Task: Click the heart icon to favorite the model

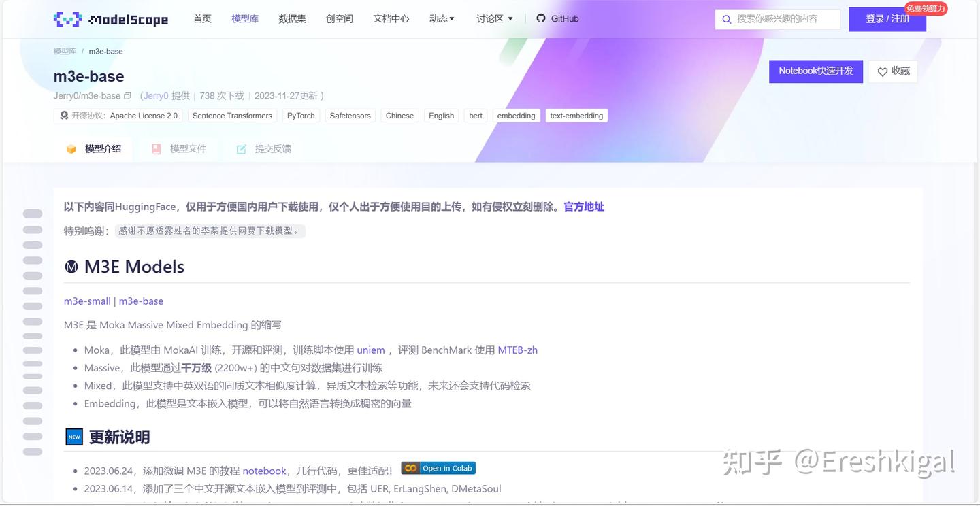Action: pos(883,71)
